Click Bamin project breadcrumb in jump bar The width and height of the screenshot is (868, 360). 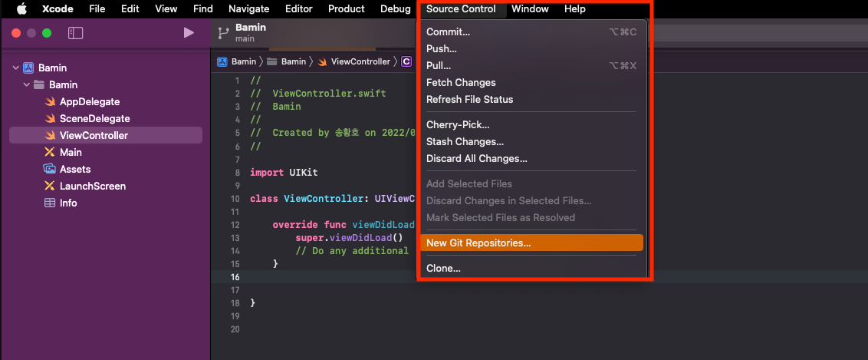click(x=236, y=61)
